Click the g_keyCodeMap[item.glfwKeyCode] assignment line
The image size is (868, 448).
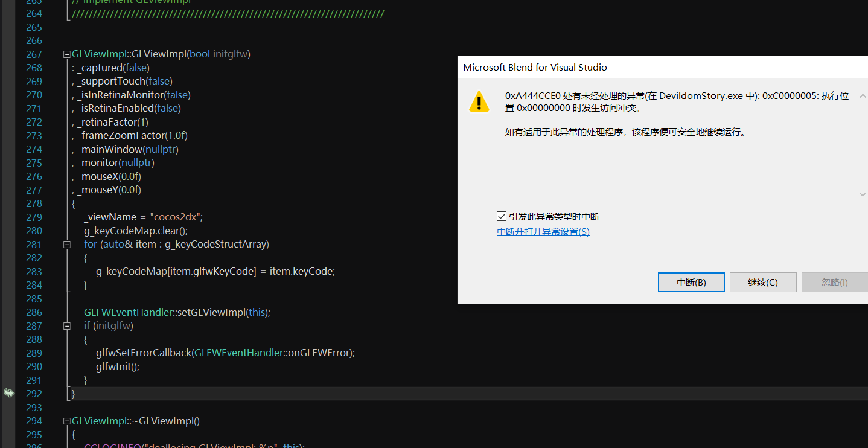coord(215,271)
